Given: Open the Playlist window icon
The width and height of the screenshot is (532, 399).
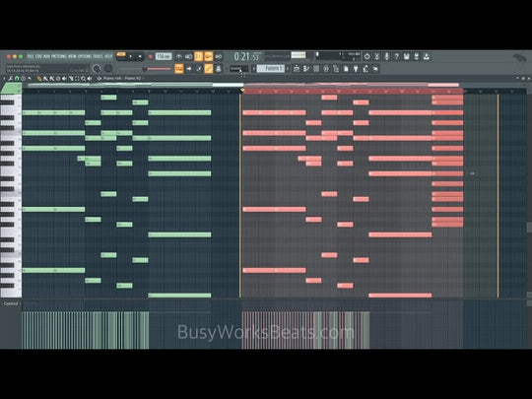Looking at the screenshot, I should (297, 69).
